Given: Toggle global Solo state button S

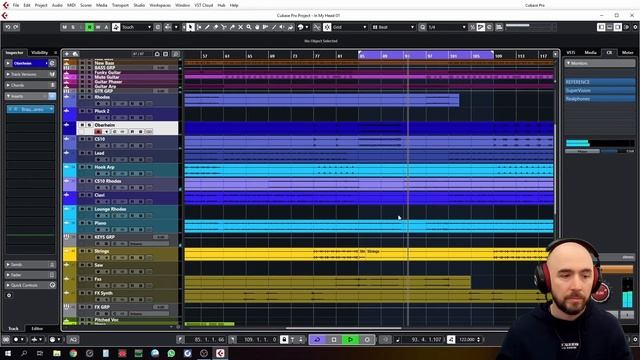Looking at the screenshot, I should pos(73,27).
